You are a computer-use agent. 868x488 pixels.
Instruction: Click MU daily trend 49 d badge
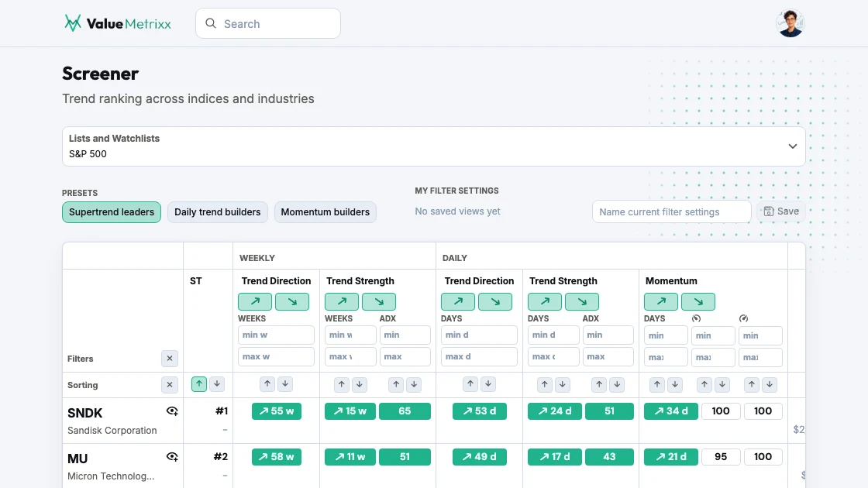(x=480, y=457)
